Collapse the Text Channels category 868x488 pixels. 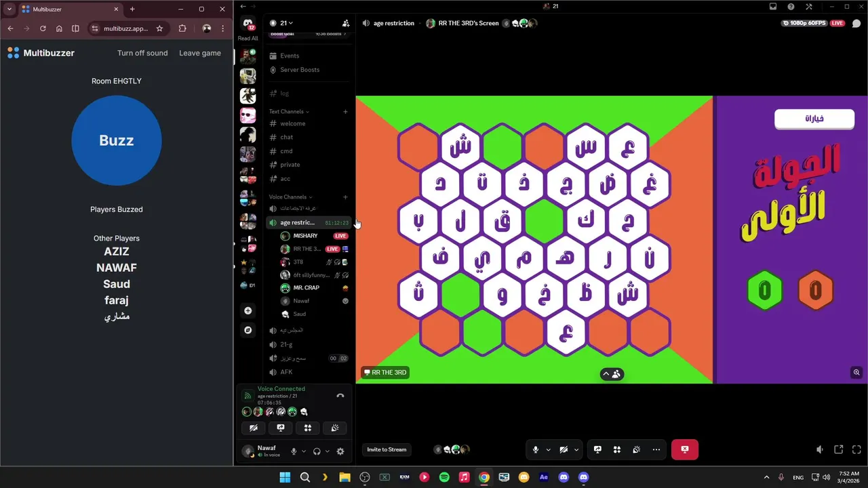[289, 111]
